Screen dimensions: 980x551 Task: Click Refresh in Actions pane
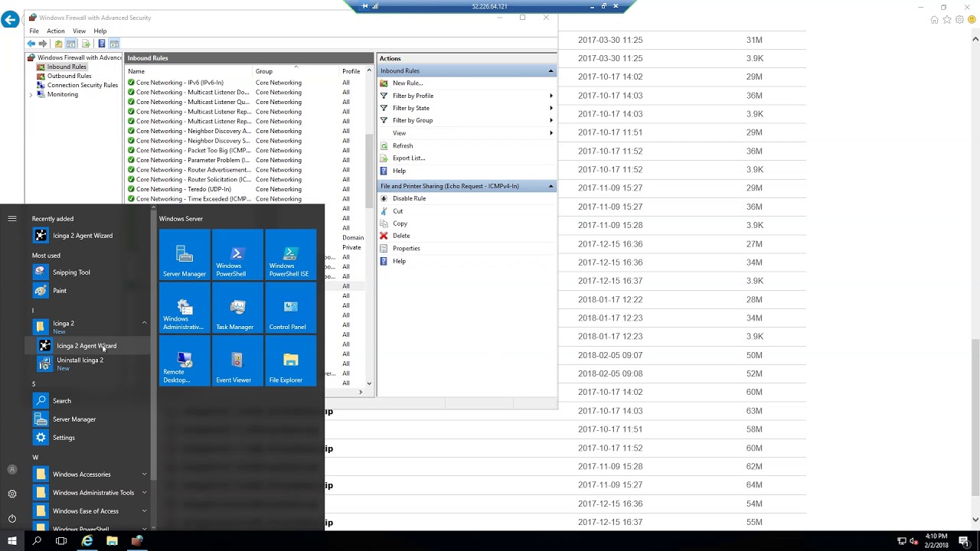pos(403,145)
